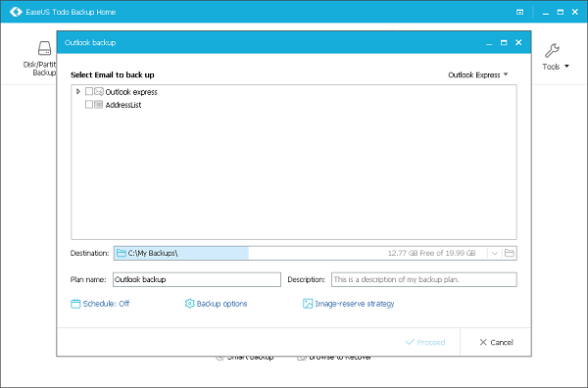Click the C:\My Backups\ destination path
Viewport: 588px width, 388px height.
(153, 253)
